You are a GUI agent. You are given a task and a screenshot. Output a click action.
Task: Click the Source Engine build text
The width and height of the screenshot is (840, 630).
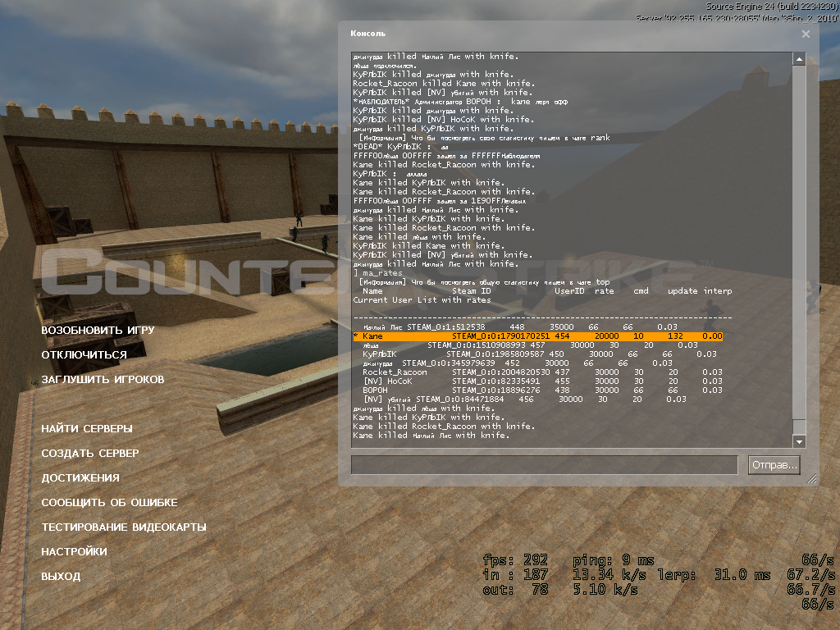(x=771, y=7)
